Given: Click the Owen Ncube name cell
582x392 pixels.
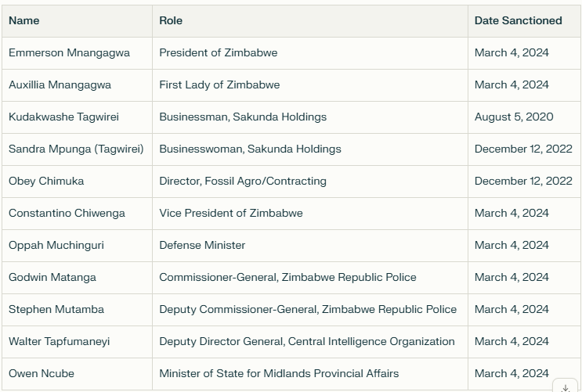Looking at the screenshot, I should (x=42, y=373).
